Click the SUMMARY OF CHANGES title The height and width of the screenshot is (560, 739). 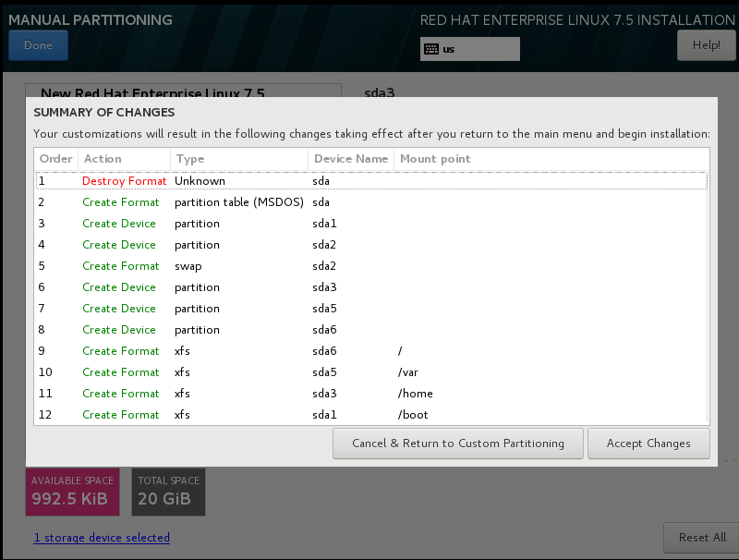pyautogui.click(x=104, y=112)
